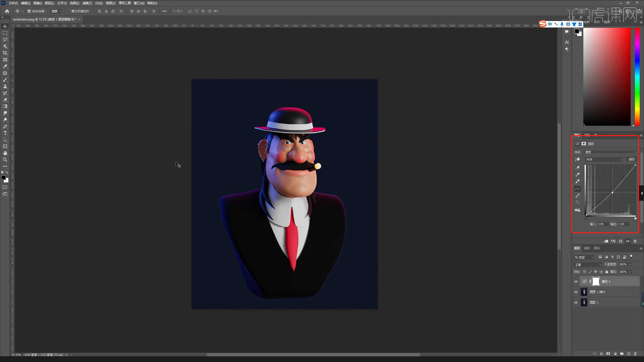
Task: Hide the 曲线 1 layer
Action: (576, 282)
